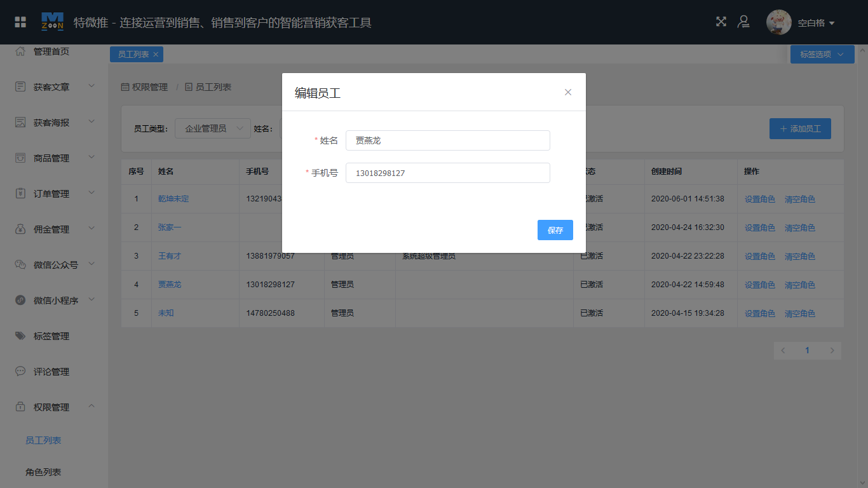Expand the 获客文章 menu chevron
Image resolution: width=868 pixels, height=488 pixels.
(92, 86)
